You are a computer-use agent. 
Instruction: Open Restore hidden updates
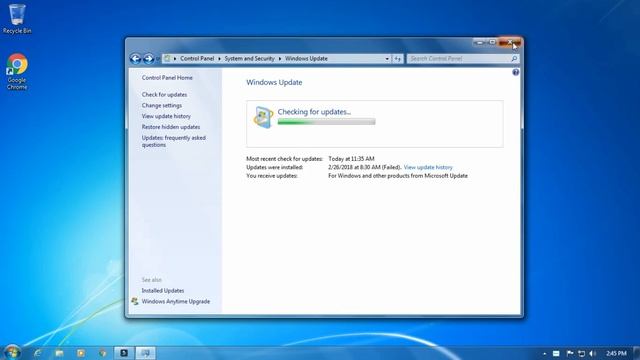pos(171,127)
